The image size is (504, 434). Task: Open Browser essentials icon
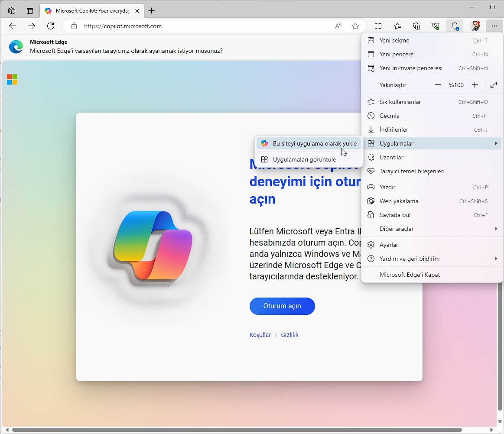[x=436, y=26]
